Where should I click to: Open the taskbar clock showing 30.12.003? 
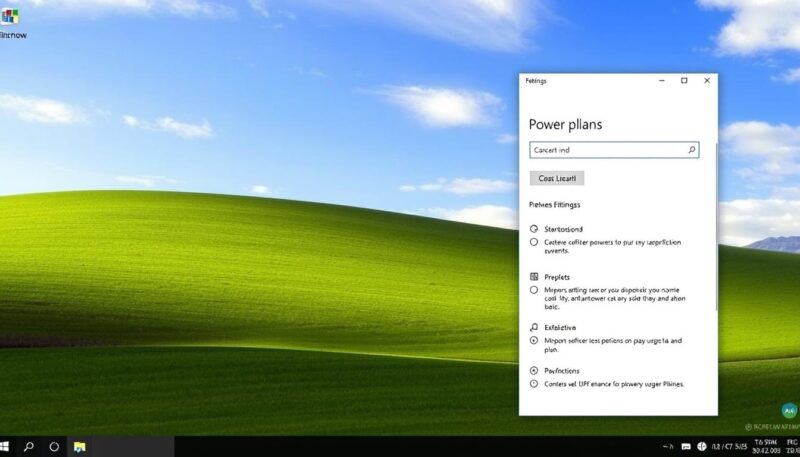pos(766,447)
